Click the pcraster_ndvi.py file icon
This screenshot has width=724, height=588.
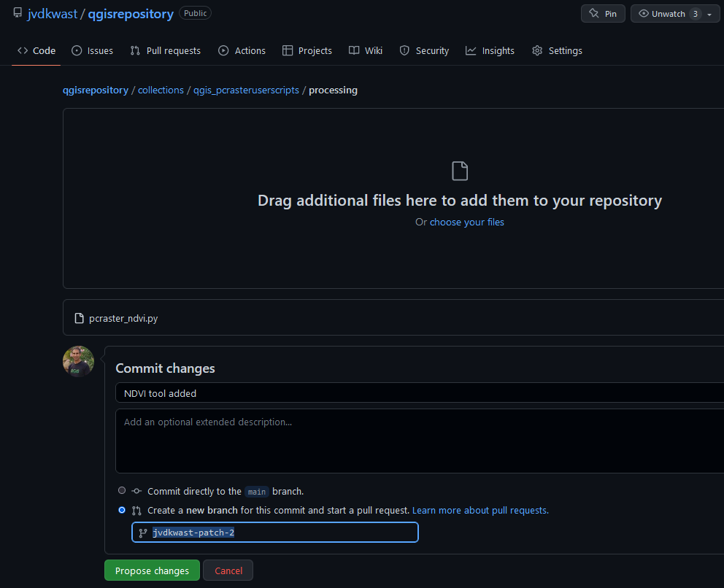(x=80, y=319)
